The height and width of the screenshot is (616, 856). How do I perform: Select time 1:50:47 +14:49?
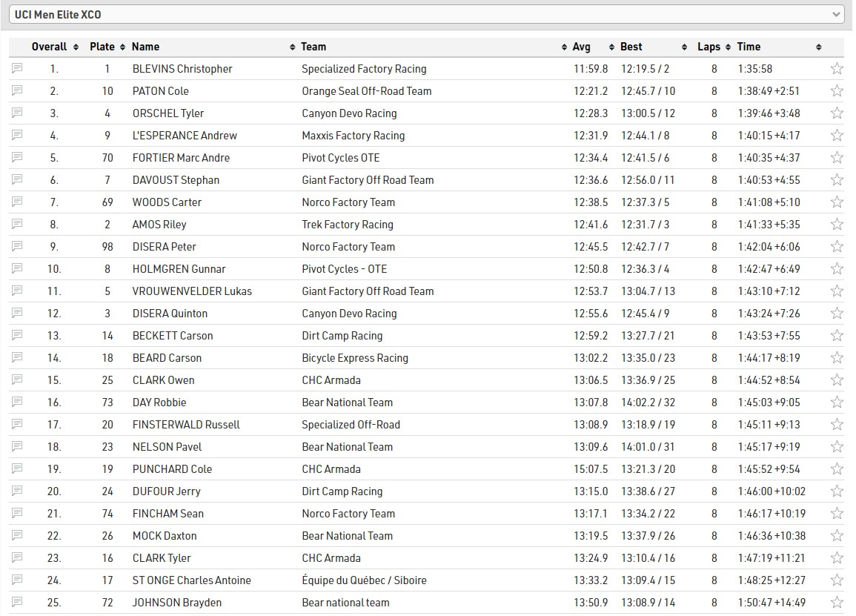(772, 603)
